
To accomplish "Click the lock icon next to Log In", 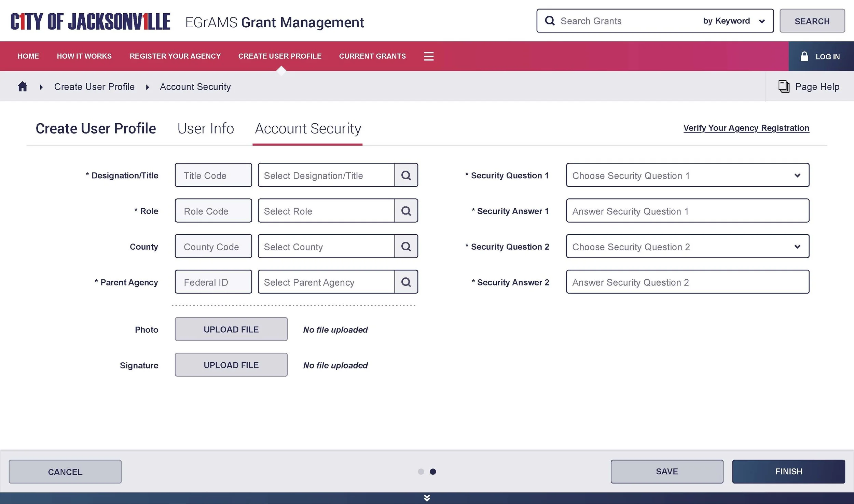I will click(804, 56).
